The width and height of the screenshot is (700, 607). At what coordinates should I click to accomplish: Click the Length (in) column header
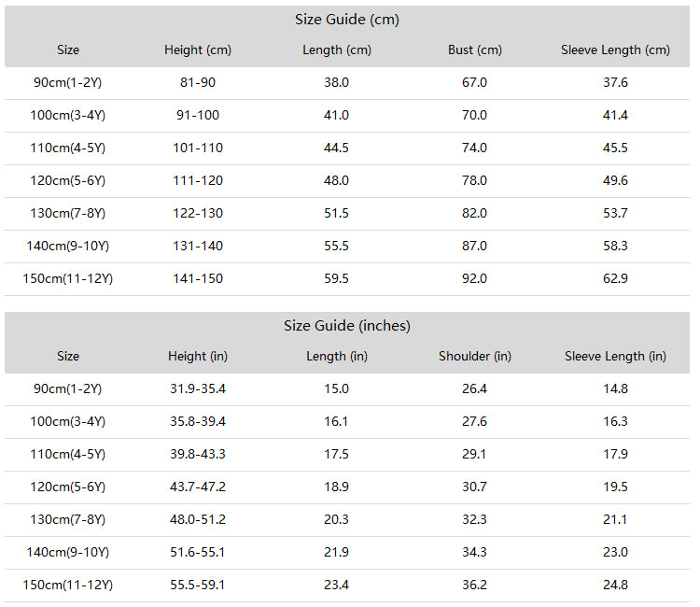pos(337,357)
